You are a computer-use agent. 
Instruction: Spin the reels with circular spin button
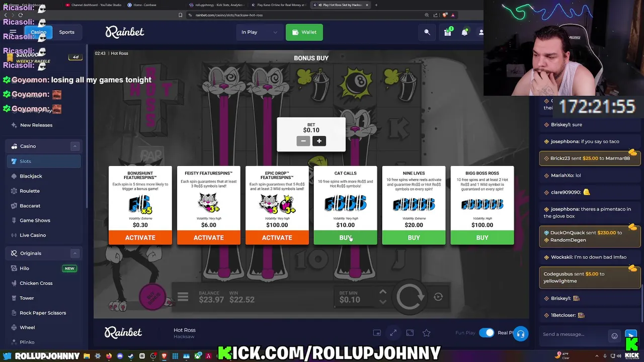point(410,297)
